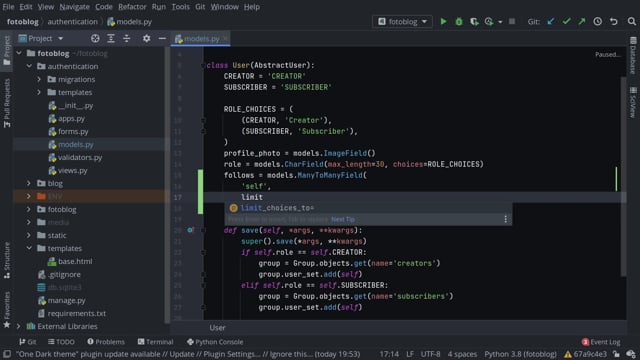Start debugging with the bug icon
The height and width of the screenshot is (360, 640).
pos(459,22)
